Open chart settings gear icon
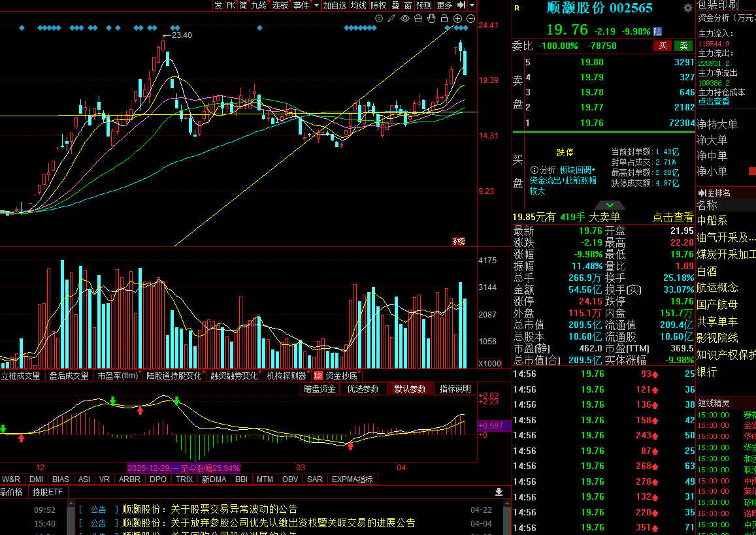 (379, 19)
